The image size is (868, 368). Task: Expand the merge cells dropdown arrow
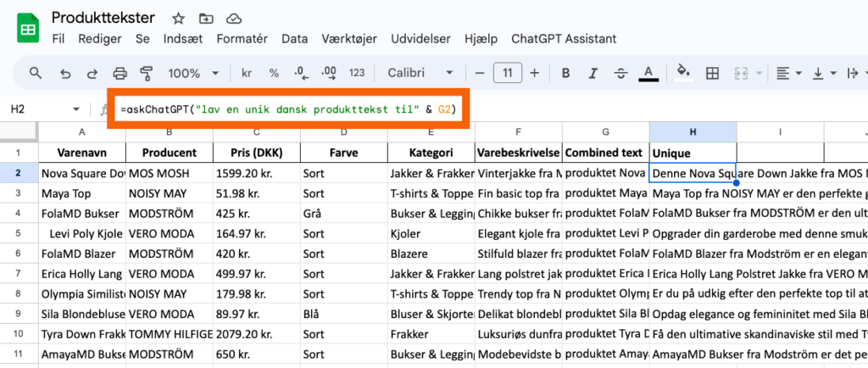coord(759,73)
